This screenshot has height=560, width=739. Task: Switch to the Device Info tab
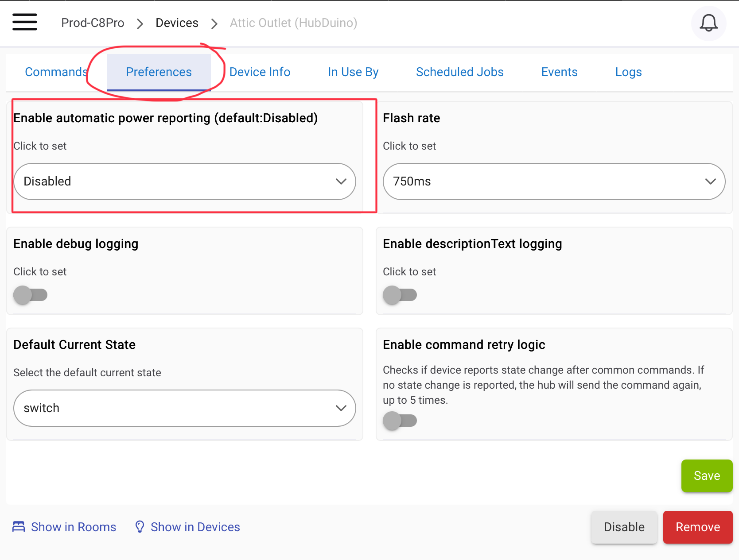tap(260, 72)
